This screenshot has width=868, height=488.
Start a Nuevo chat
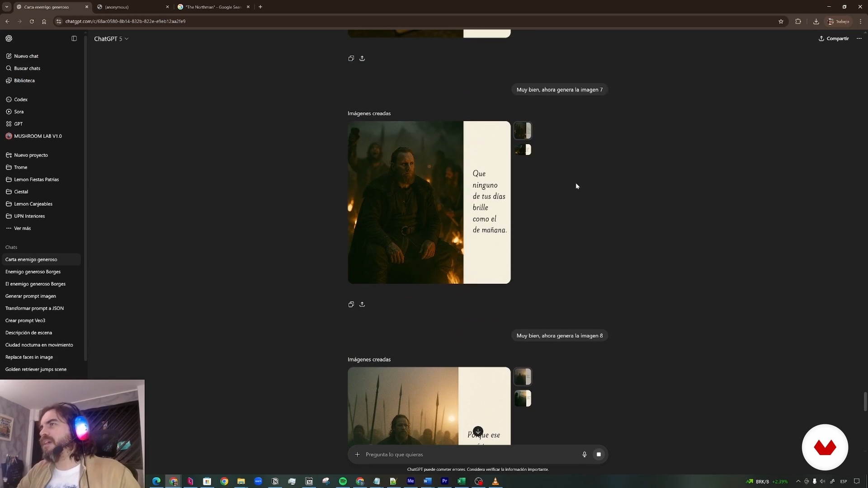(26, 56)
